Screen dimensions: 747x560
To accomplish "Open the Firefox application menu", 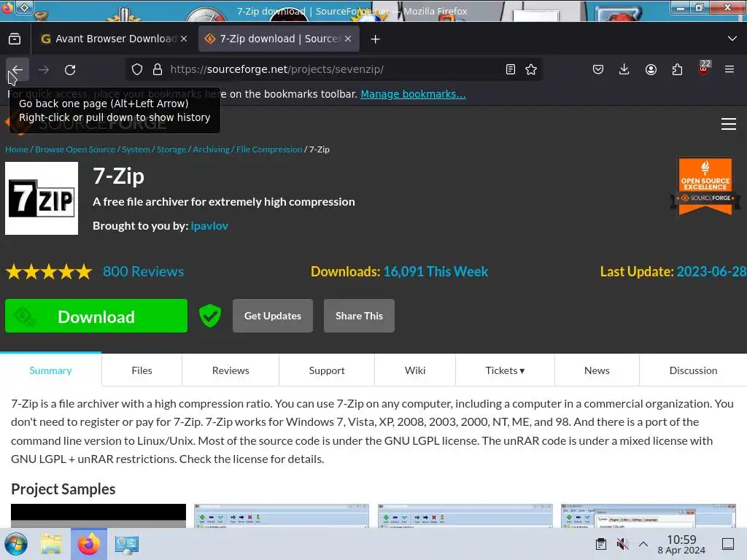I will (x=729, y=69).
